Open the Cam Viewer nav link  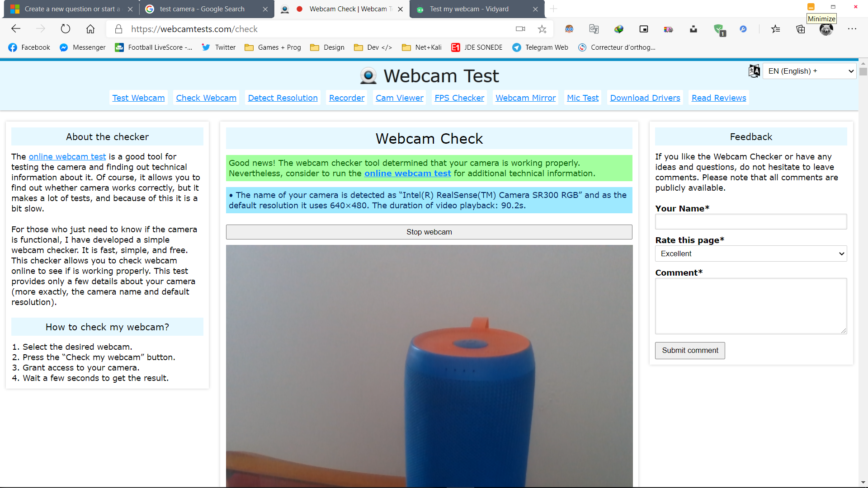point(400,98)
